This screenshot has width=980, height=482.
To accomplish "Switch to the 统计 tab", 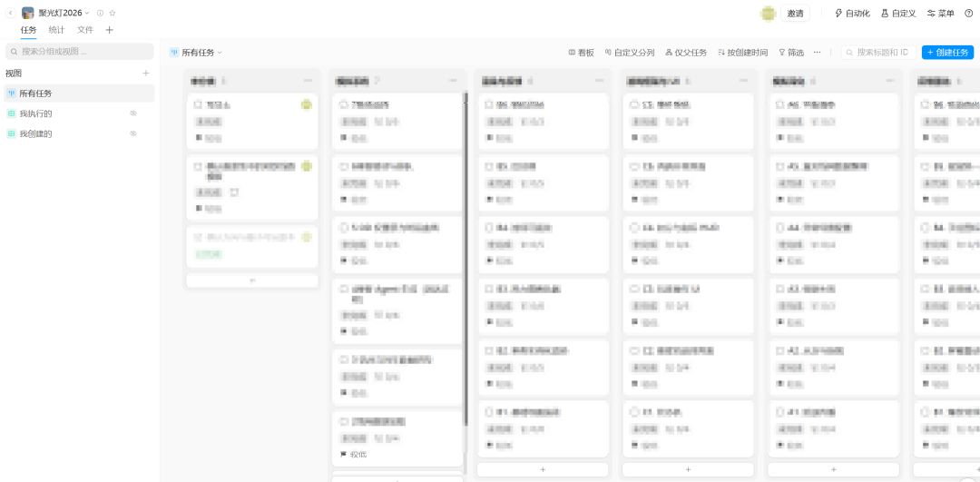I will click(57, 30).
